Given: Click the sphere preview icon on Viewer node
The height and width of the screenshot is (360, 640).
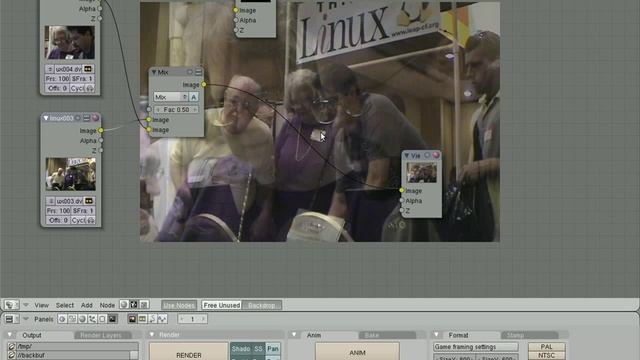Looking at the screenshot, I should point(436,155).
